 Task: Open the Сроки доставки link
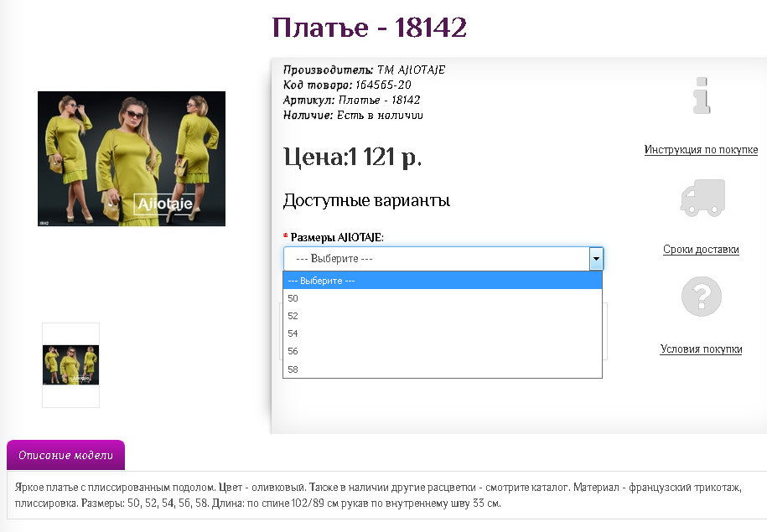[x=701, y=250]
